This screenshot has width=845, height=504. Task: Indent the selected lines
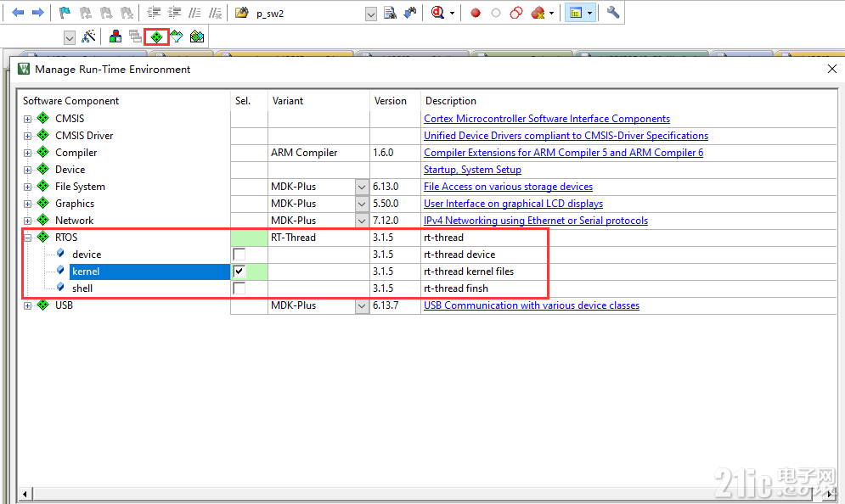154,13
